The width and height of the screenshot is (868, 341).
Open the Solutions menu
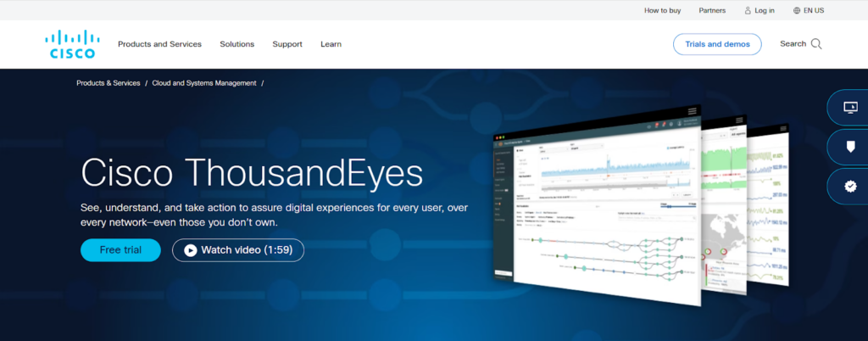(x=237, y=44)
